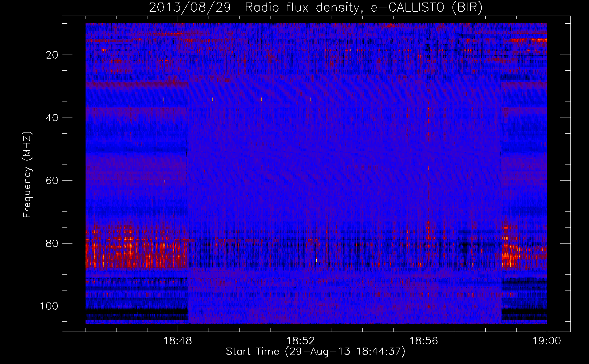This screenshot has height=364, width=589.
Task: Click the 100 MHz frequency tick label
Action: pyautogui.click(x=49, y=306)
